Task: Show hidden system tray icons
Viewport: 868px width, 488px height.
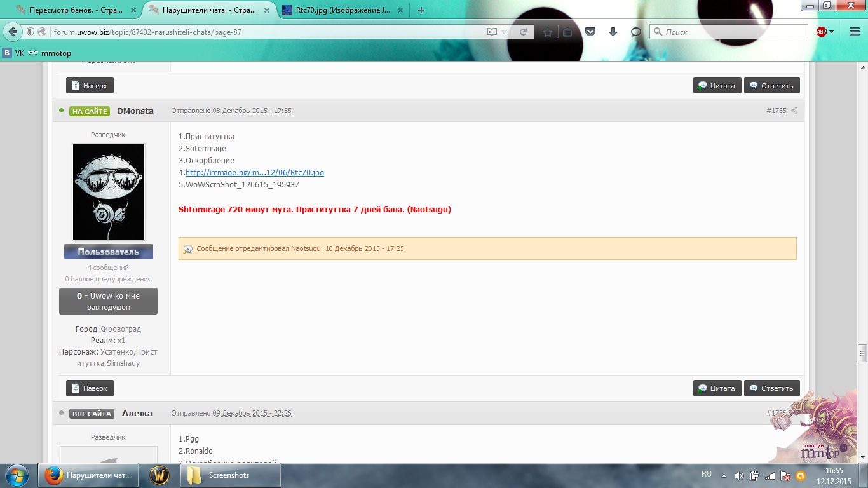Action: 724,475
